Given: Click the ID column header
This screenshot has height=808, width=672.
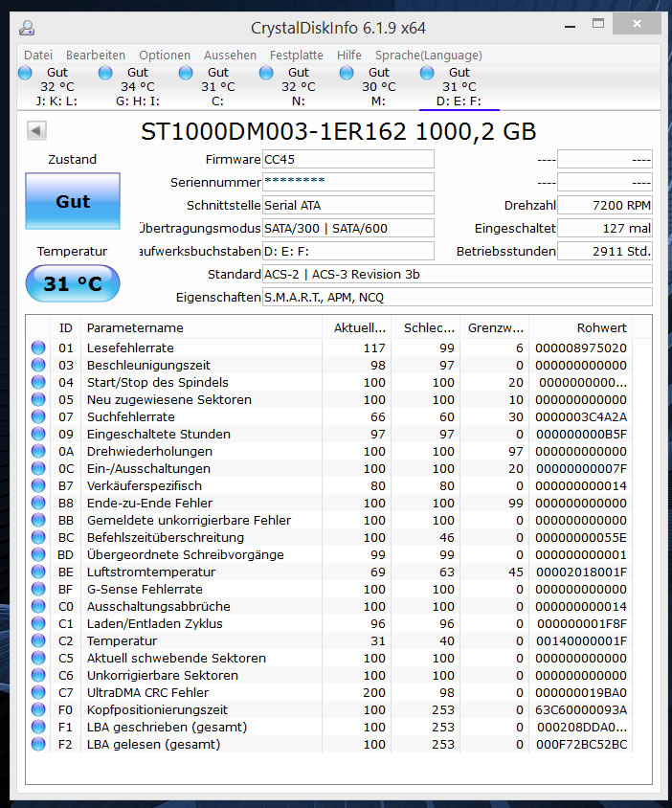Looking at the screenshot, I should coord(65,327).
